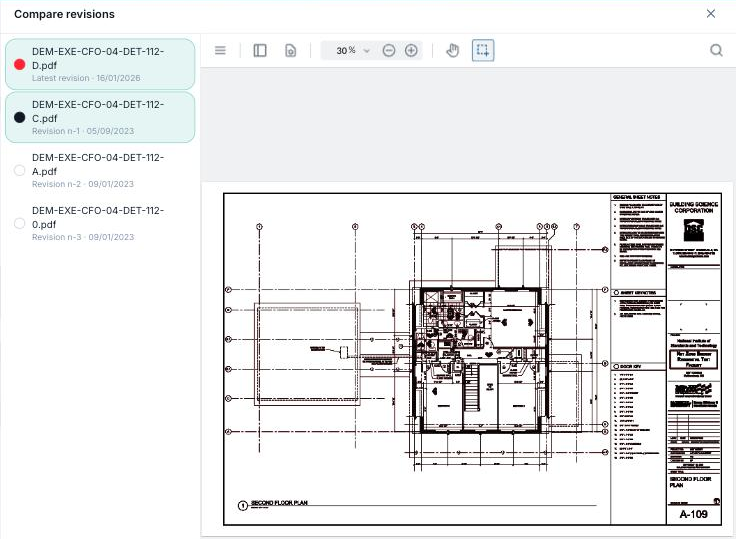
Task: Toggle red radio for DEM-EXE-CFO-04-DET-112-D.pdf
Action: click(20, 64)
